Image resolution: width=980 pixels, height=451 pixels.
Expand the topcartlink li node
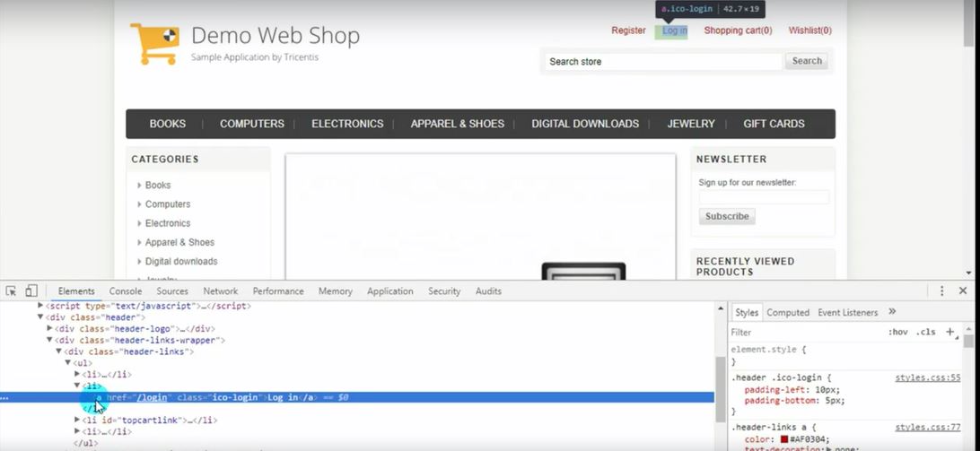(x=77, y=420)
